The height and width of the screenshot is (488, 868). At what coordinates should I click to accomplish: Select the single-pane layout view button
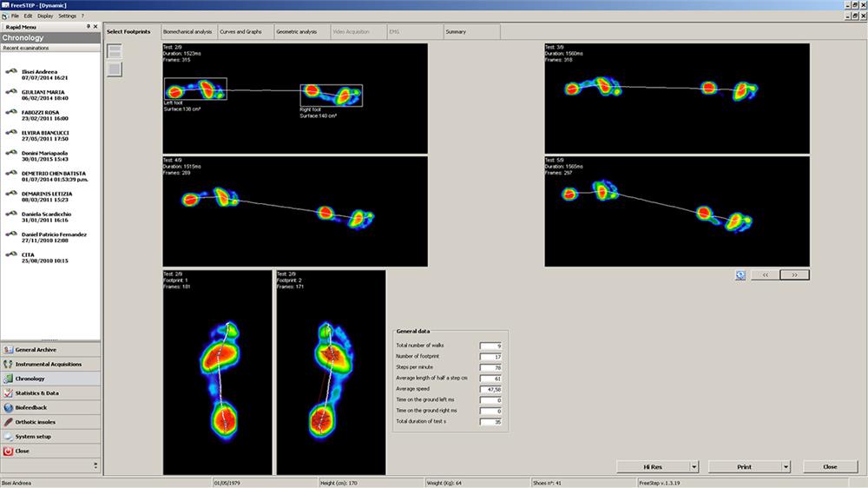click(115, 69)
